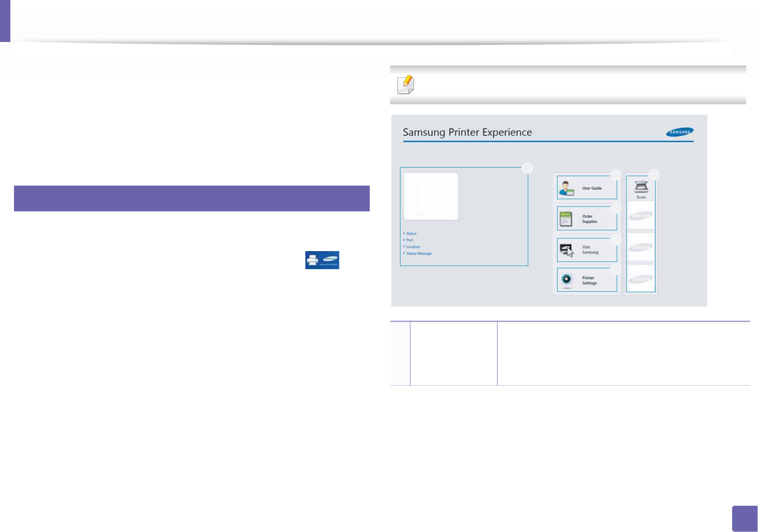This screenshot has width=758, height=532.
Task: Click the blue Samsung Printer Experience tile icon
Action: 322,260
